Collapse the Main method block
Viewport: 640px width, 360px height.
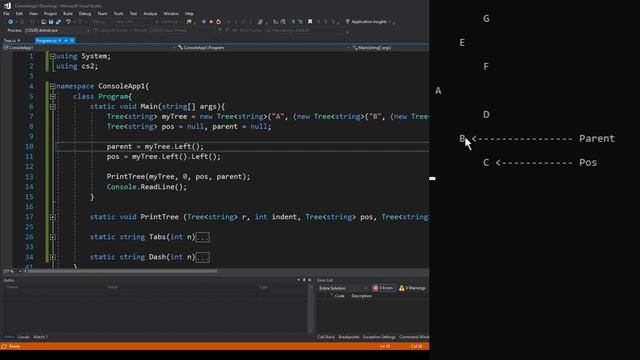pyautogui.click(x=53, y=107)
